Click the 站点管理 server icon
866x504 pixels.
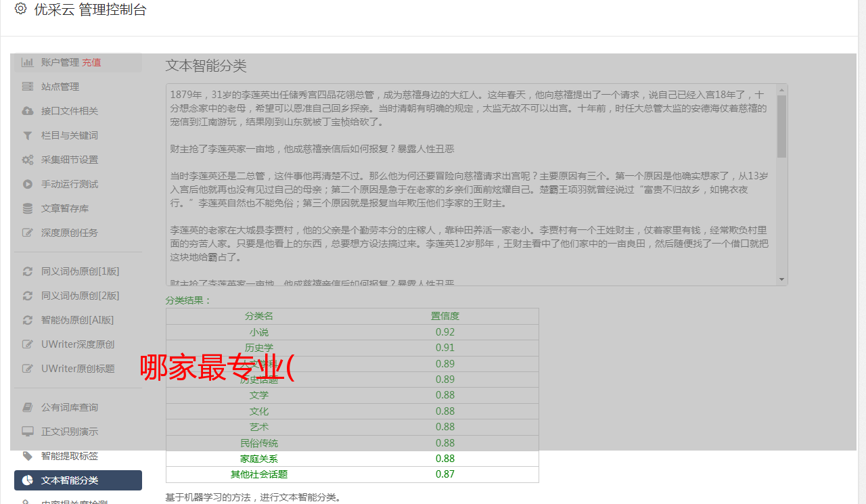click(28, 87)
